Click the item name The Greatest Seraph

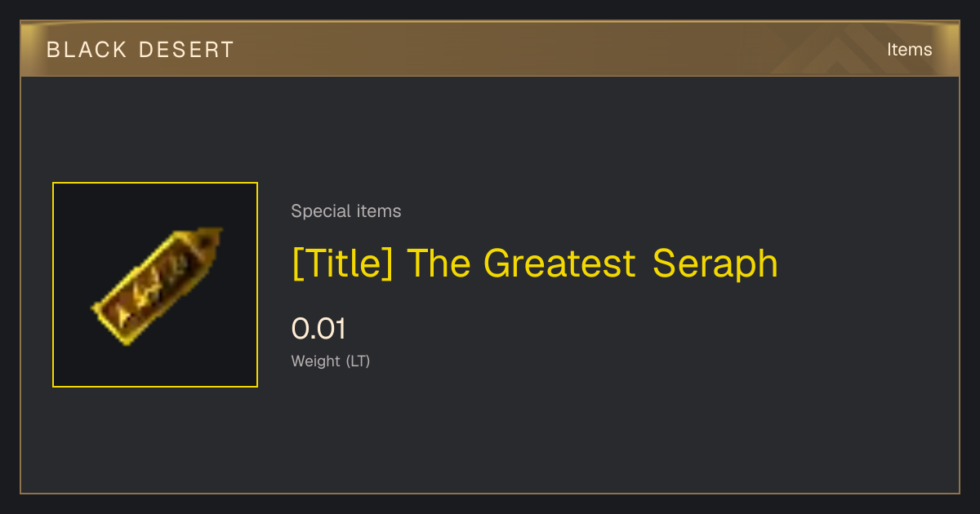pyautogui.click(x=535, y=263)
